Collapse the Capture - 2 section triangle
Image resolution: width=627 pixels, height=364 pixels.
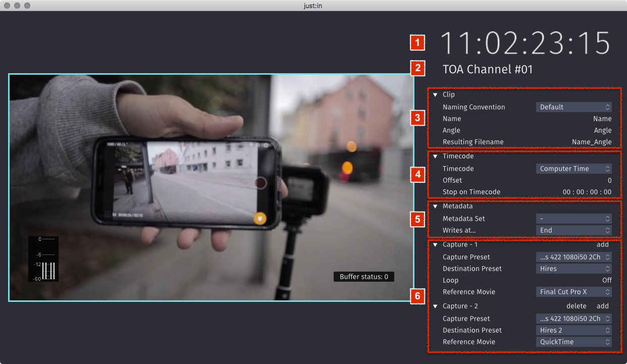click(x=435, y=306)
